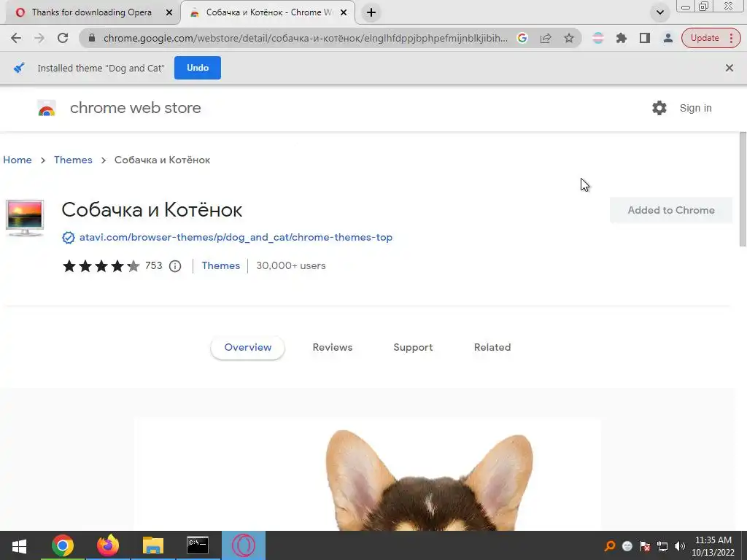Open Chrome from the taskbar
The height and width of the screenshot is (560, 747).
coord(63,545)
